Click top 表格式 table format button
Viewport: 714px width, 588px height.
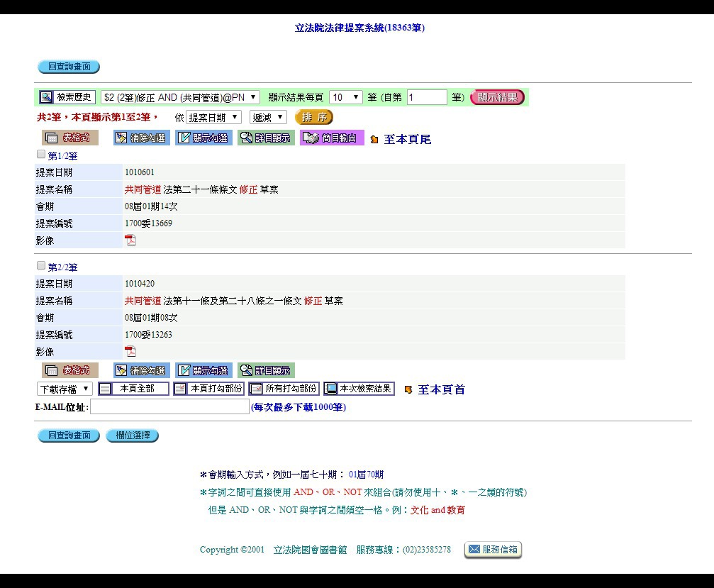70,138
